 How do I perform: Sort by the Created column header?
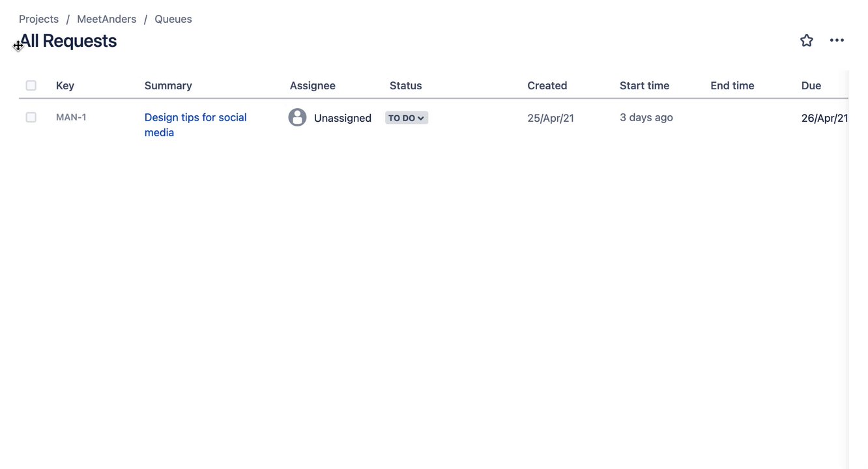point(547,85)
